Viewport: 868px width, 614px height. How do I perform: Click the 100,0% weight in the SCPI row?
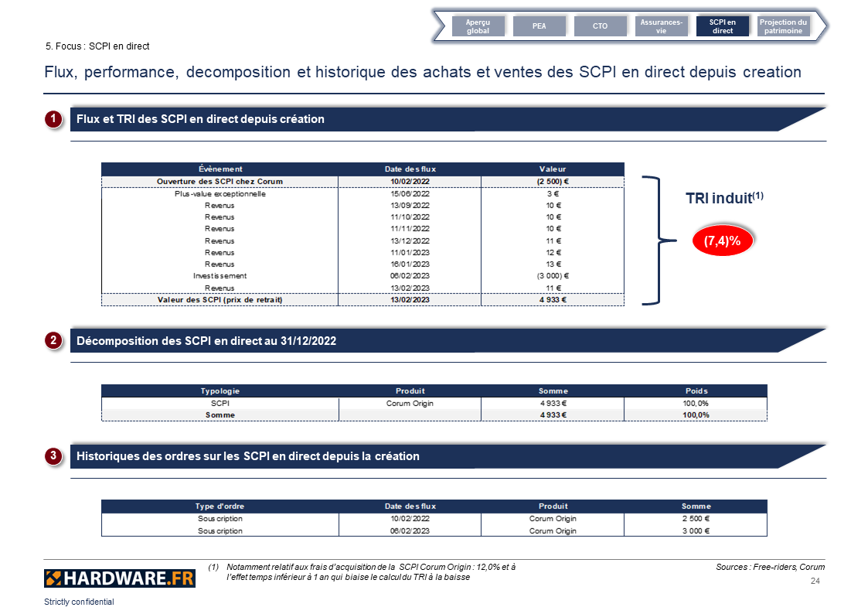pyautogui.click(x=696, y=404)
